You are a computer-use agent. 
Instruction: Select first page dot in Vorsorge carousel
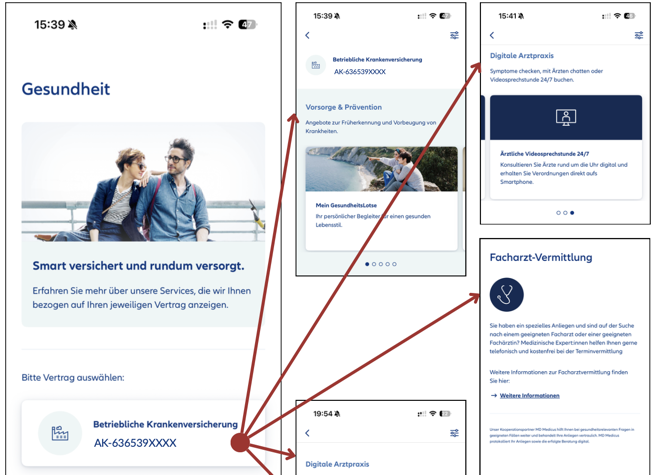[x=367, y=264]
